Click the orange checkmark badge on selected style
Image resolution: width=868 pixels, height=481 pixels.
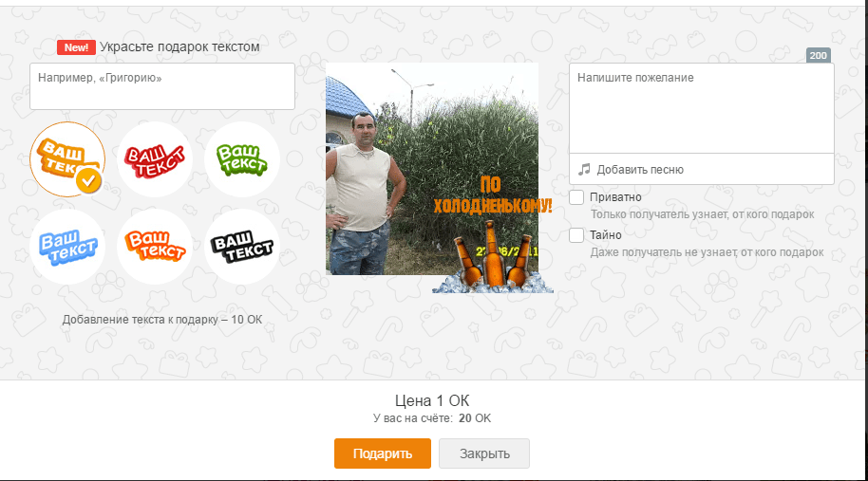coord(88,181)
